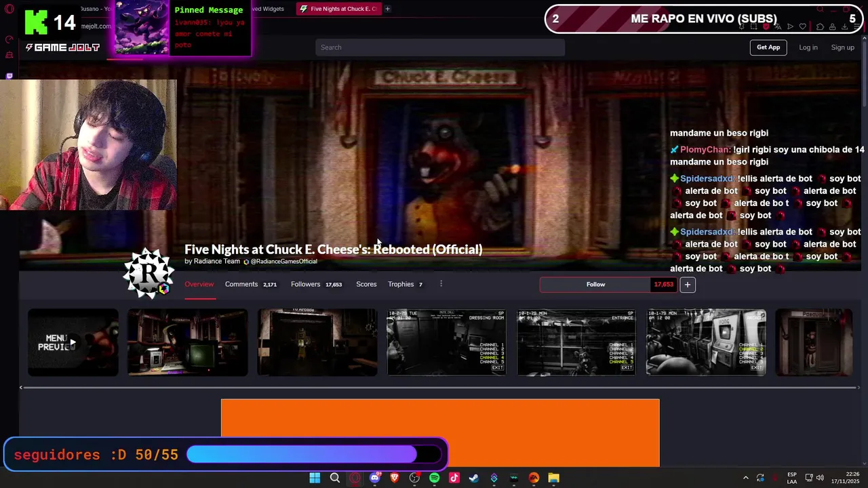Open browser downloads icon
Screen dimensions: 868x488
pos(844,27)
